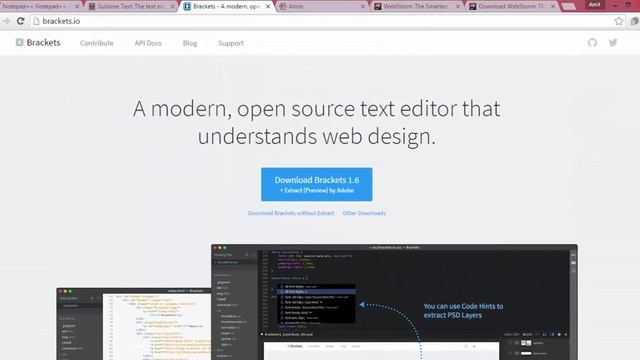Screen dimensions: 640x360
Task: Open the Twitter bird icon link
Action: pyautogui.click(x=613, y=42)
